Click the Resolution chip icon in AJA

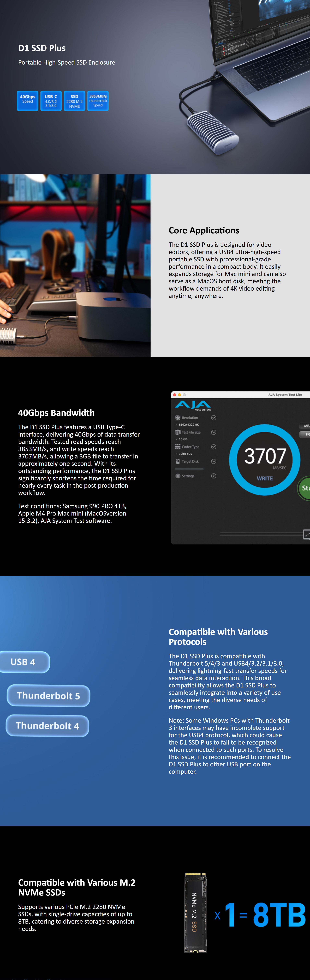click(x=178, y=418)
